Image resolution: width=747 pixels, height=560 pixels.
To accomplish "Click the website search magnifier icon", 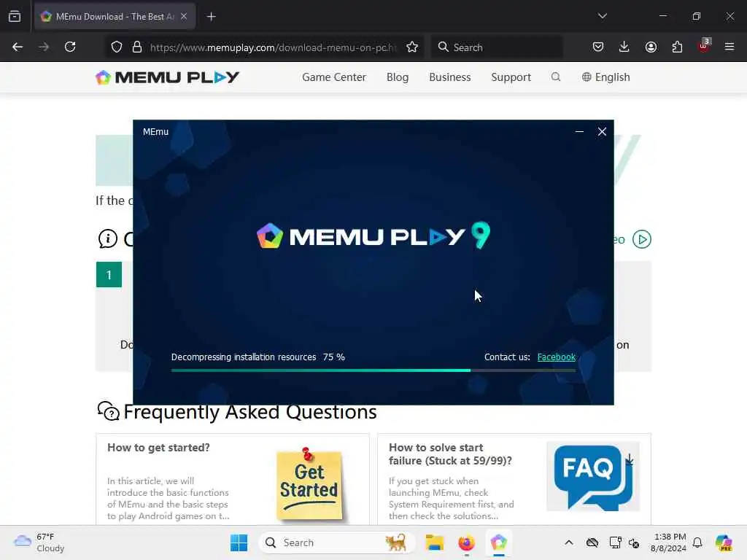I will 555,77.
